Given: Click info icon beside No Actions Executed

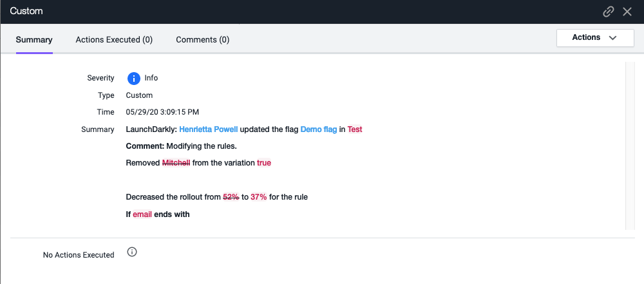Looking at the screenshot, I should (132, 252).
